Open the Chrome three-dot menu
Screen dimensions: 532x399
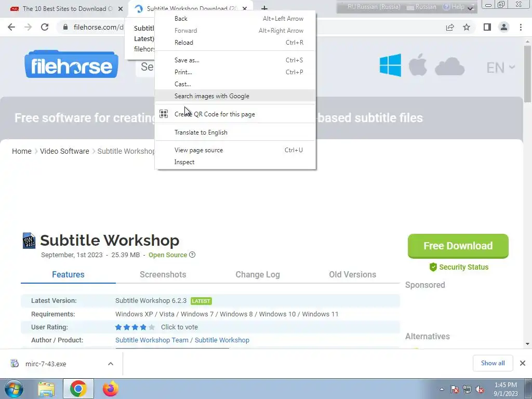pyautogui.click(x=521, y=27)
